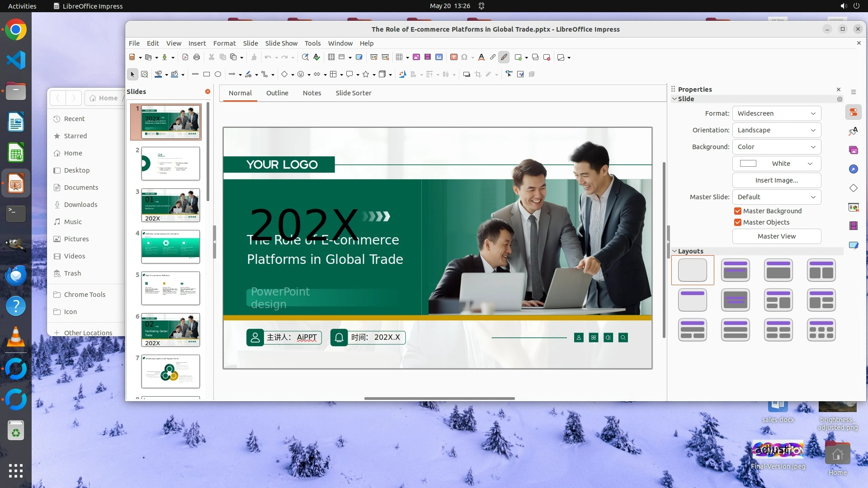Insert Chart toolbar icon
The image size is (868, 488).
(x=439, y=57)
